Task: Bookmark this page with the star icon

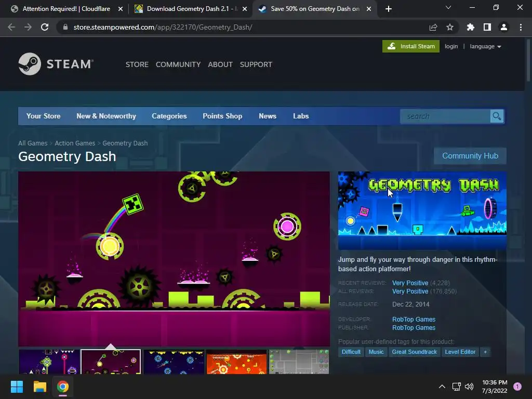Action: [x=450, y=27]
